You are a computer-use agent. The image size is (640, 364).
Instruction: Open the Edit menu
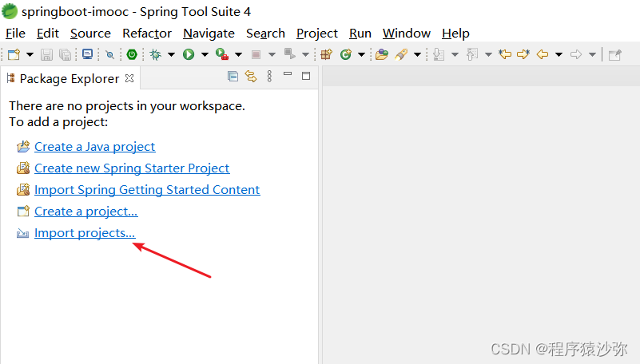point(48,34)
